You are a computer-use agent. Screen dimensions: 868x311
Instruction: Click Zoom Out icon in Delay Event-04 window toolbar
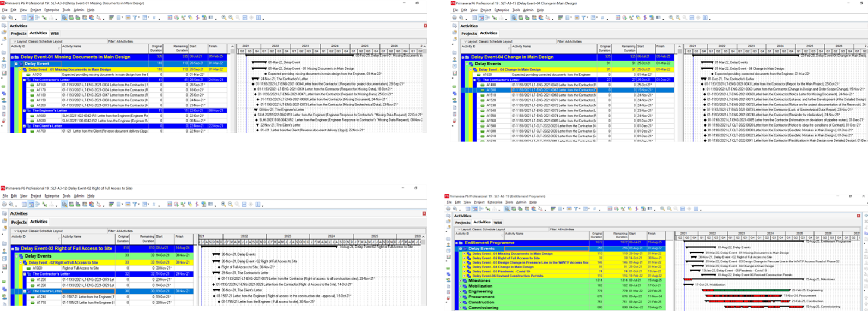[x=678, y=17]
